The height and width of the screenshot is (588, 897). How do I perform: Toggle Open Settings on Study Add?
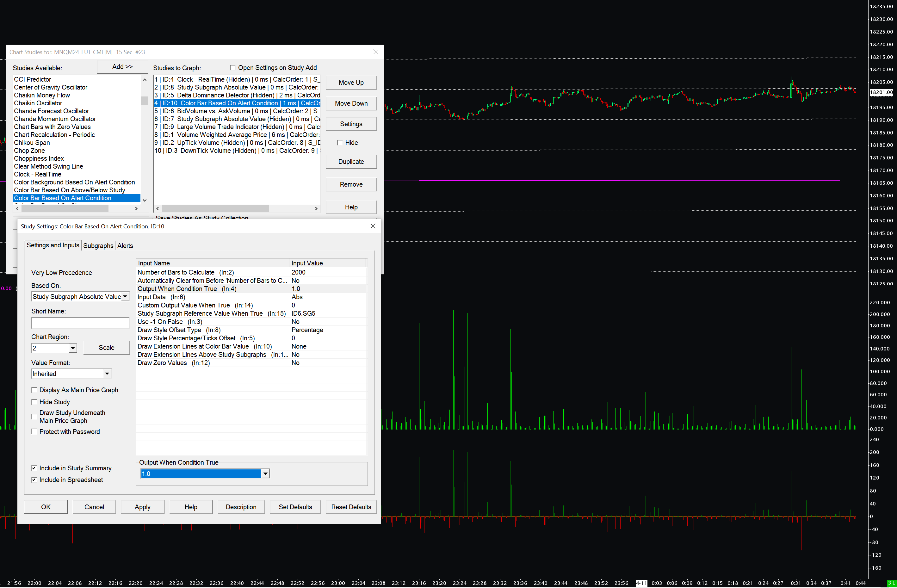tap(232, 68)
